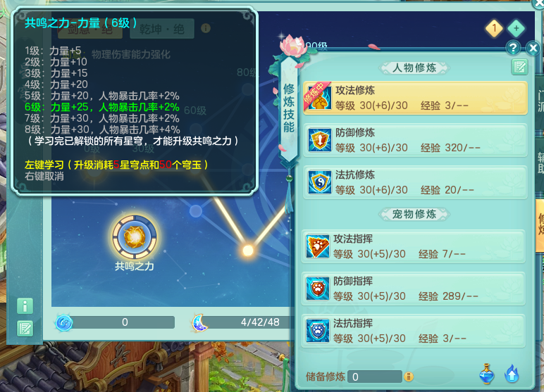Select the 防御修炼 training row
The width and height of the screenshot is (544, 392).
(415, 140)
